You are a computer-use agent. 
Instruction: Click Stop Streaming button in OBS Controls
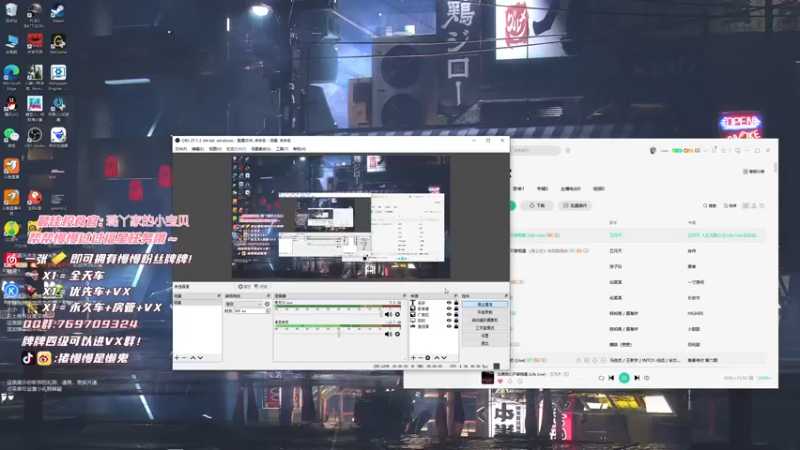point(485,304)
